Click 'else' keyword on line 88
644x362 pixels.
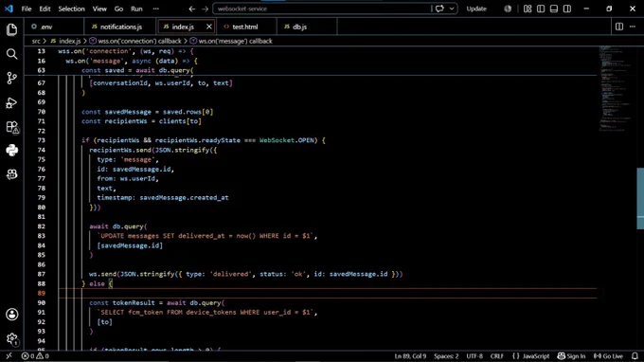(x=97, y=284)
